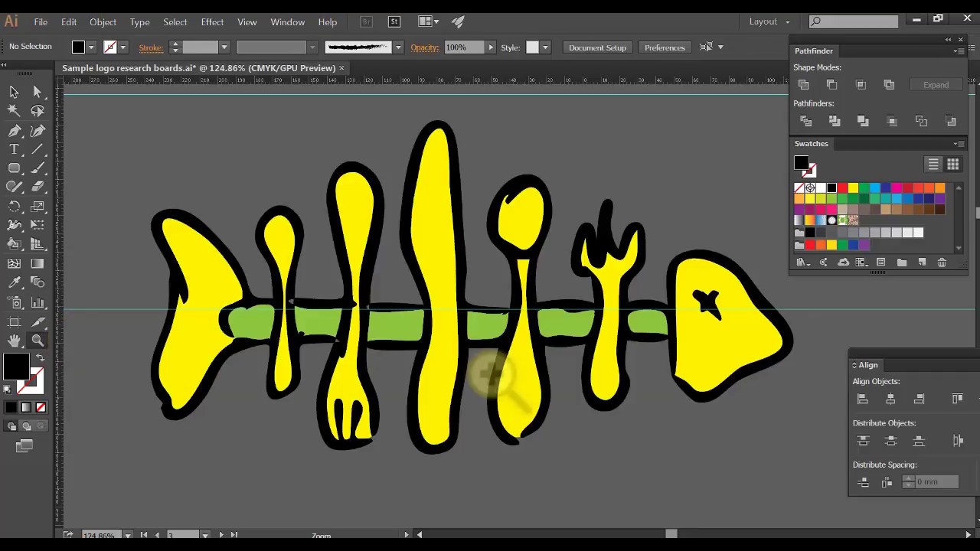This screenshot has width=980, height=551.
Task: Click New Color Group folder icon
Action: click(x=902, y=262)
